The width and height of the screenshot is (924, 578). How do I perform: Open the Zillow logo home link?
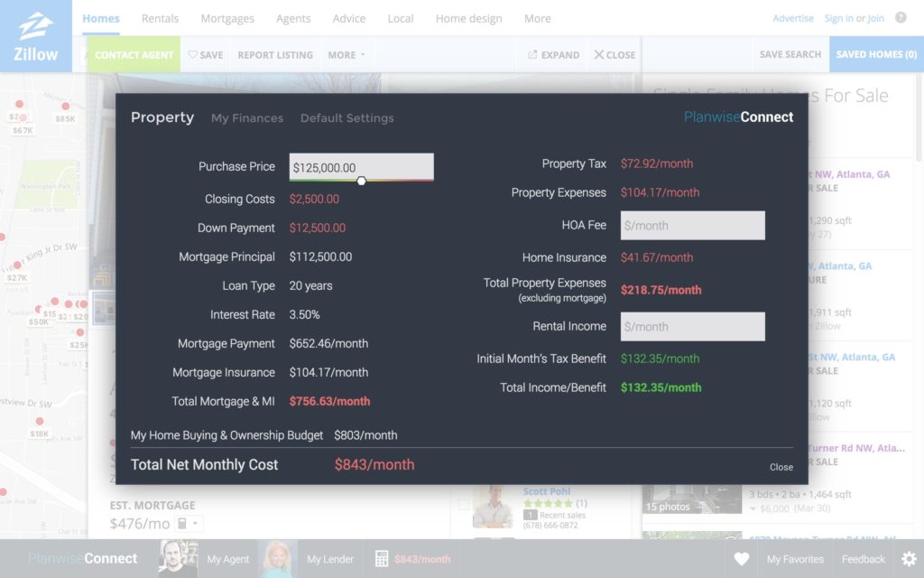[x=36, y=36]
